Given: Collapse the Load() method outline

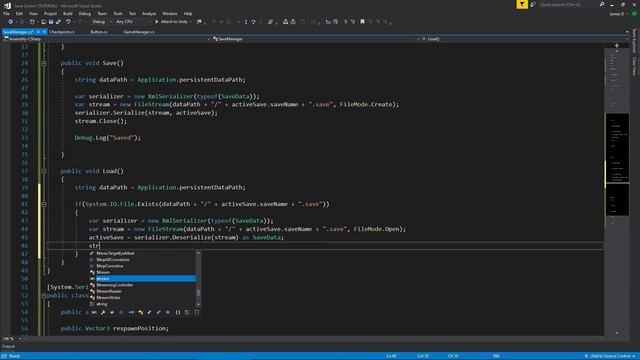Looking at the screenshot, I should 44,171.
